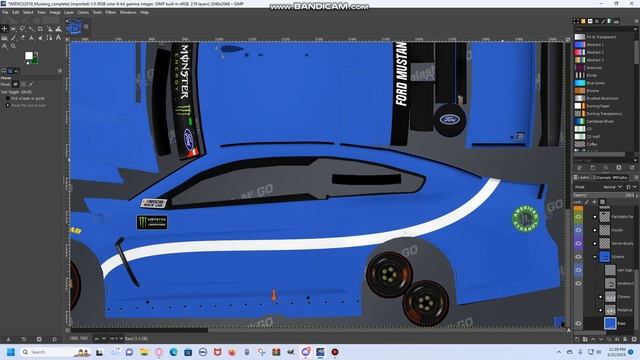Select the Crop tool
640x360 pixels.
coord(40,29)
